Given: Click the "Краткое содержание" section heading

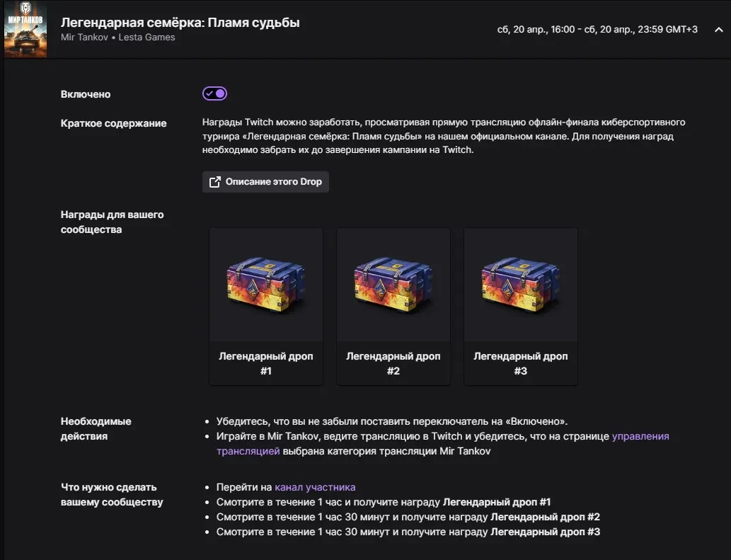Looking at the screenshot, I should point(114,123).
